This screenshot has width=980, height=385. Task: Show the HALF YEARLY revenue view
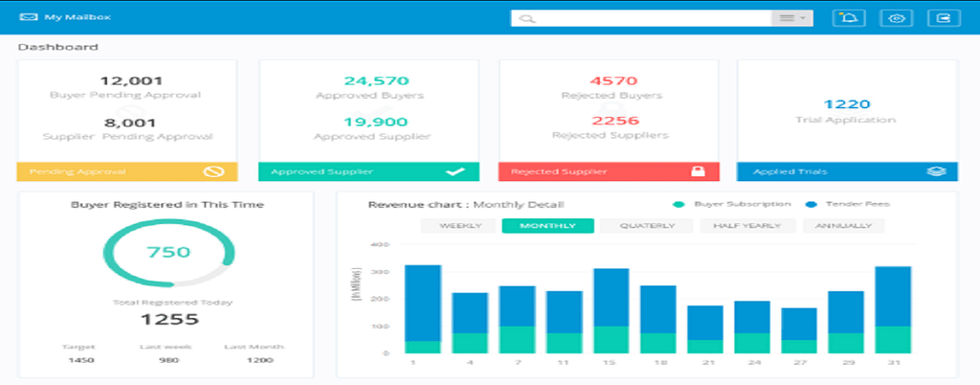tap(746, 226)
